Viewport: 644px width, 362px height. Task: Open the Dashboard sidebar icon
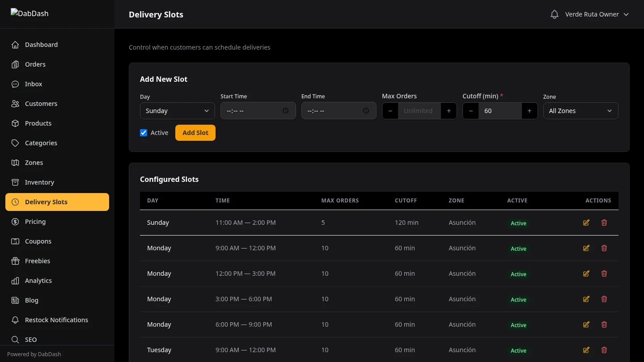[15, 44]
